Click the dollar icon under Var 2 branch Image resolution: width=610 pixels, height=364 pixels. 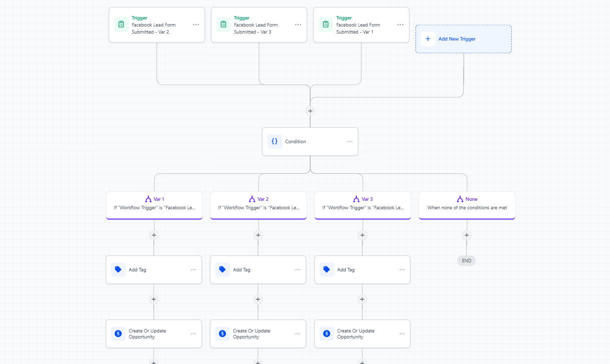coord(223,334)
